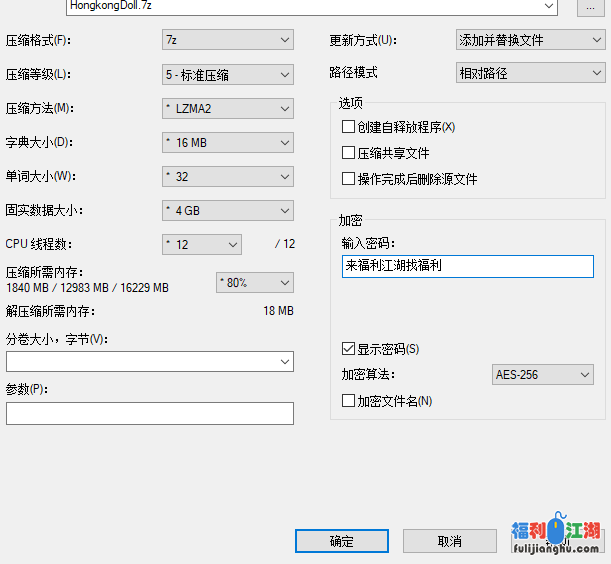Check the 压缩共享文件 option
This screenshot has height=564, width=611.
click(x=349, y=154)
